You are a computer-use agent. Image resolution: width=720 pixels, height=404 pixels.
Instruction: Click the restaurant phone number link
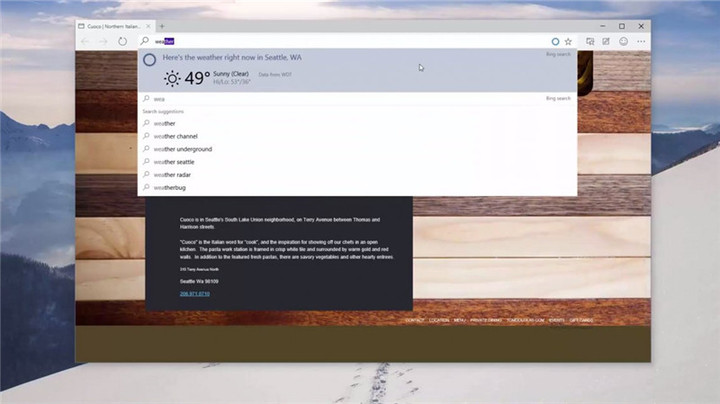[194, 294]
